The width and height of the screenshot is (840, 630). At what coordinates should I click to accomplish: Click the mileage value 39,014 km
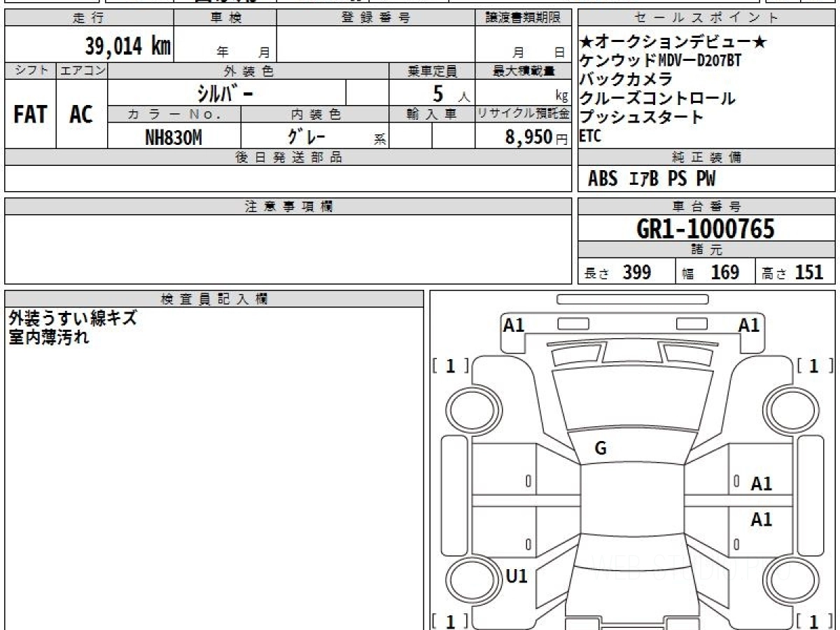click(128, 46)
